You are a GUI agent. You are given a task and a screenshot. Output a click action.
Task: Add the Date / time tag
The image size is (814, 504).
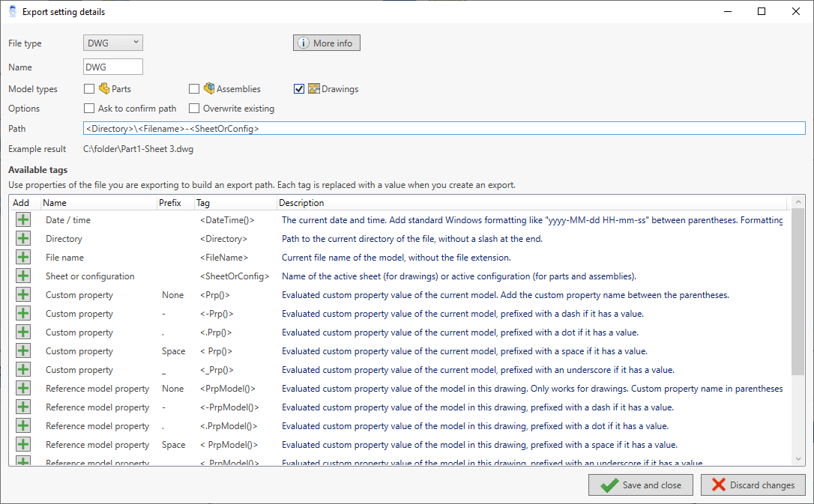click(22, 219)
